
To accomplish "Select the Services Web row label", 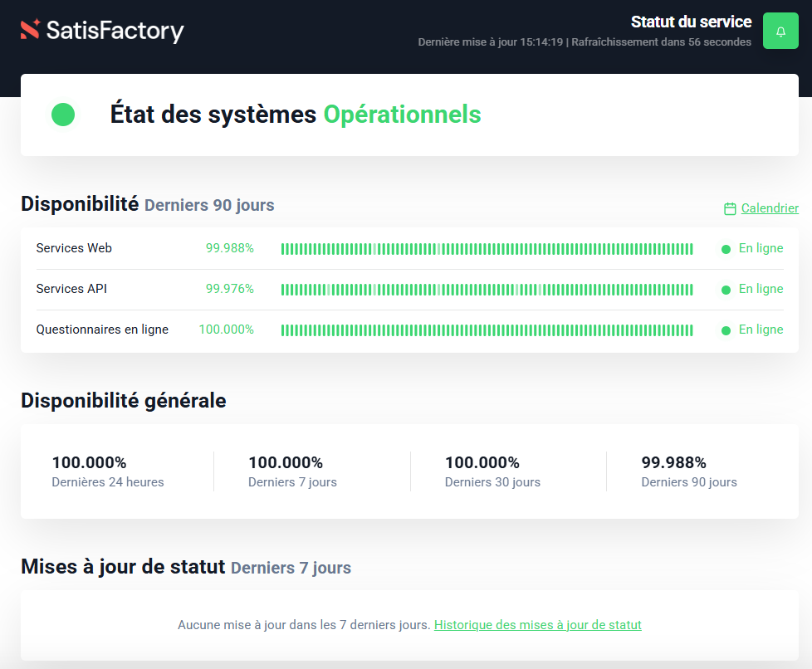I will [74, 248].
